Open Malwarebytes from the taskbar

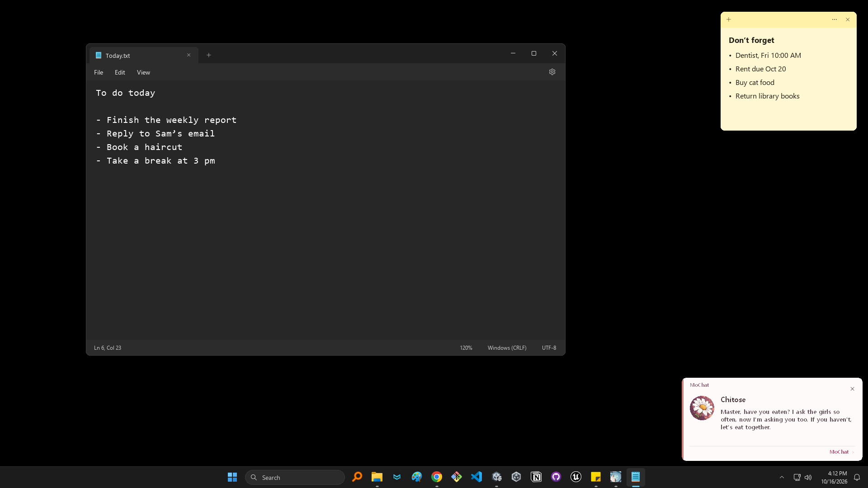click(x=397, y=477)
